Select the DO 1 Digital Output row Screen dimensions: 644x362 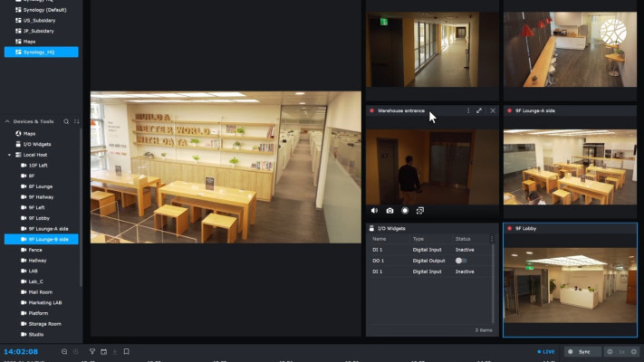click(x=430, y=261)
